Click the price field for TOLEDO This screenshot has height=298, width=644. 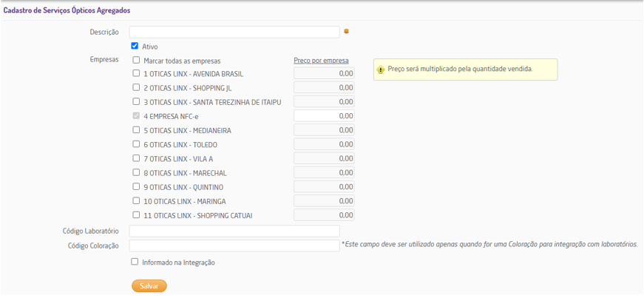pos(324,144)
